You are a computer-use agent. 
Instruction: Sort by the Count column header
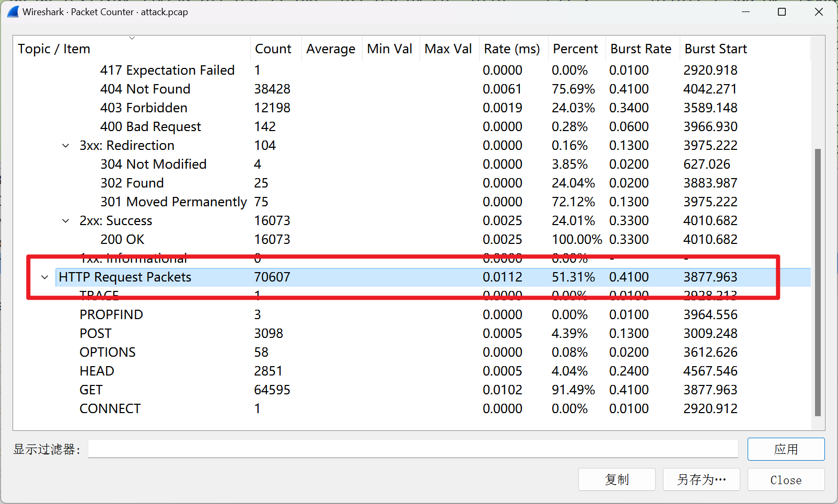pos(276,49)
